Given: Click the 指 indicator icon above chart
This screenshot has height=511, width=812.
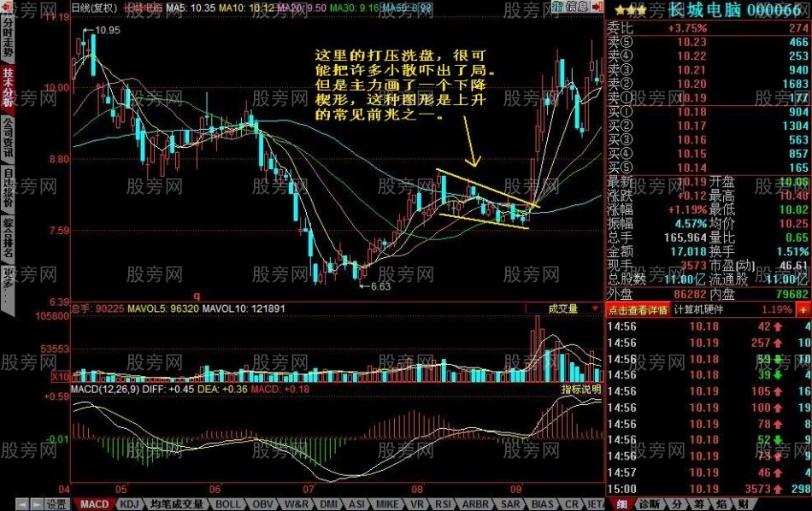Looking at the screenshot, I should tap(557, 7).
